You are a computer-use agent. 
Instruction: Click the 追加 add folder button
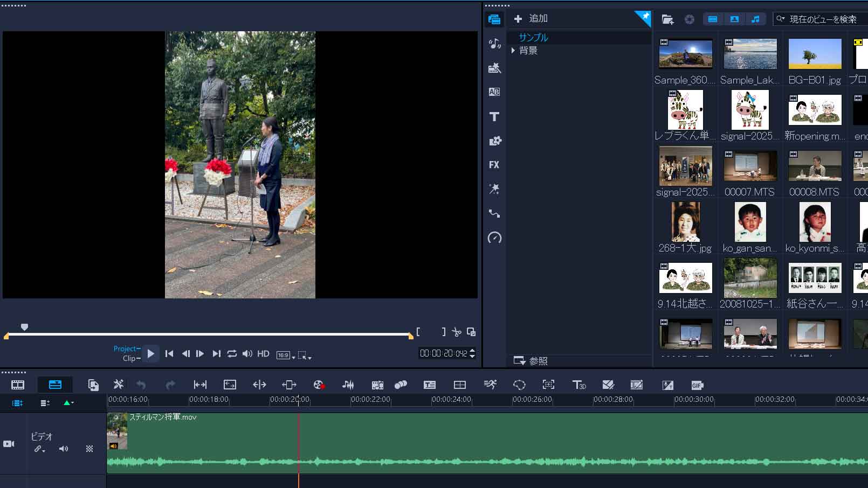coord(531,19)
